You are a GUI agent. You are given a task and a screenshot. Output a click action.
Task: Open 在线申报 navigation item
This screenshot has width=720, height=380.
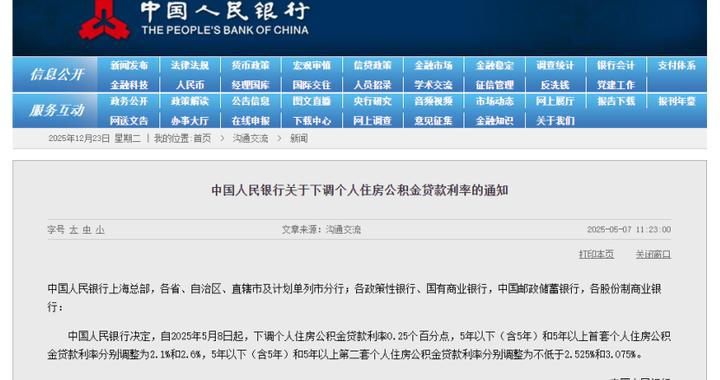coord(251,121)
